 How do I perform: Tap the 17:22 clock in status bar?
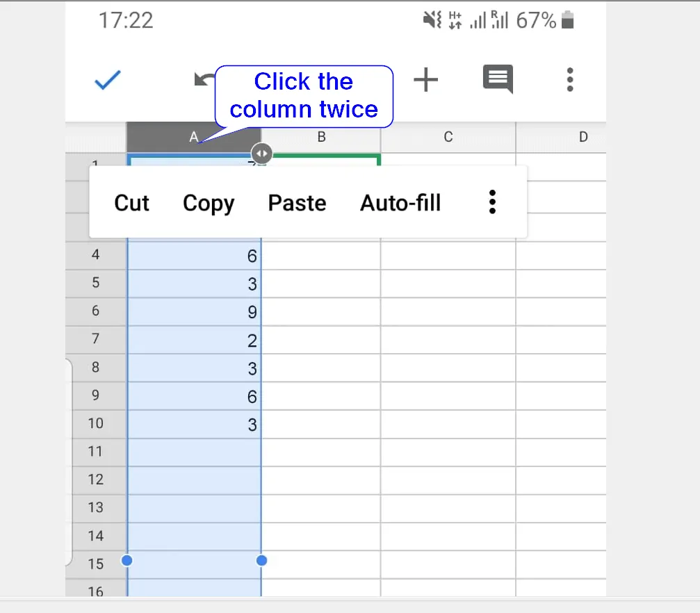126,21
